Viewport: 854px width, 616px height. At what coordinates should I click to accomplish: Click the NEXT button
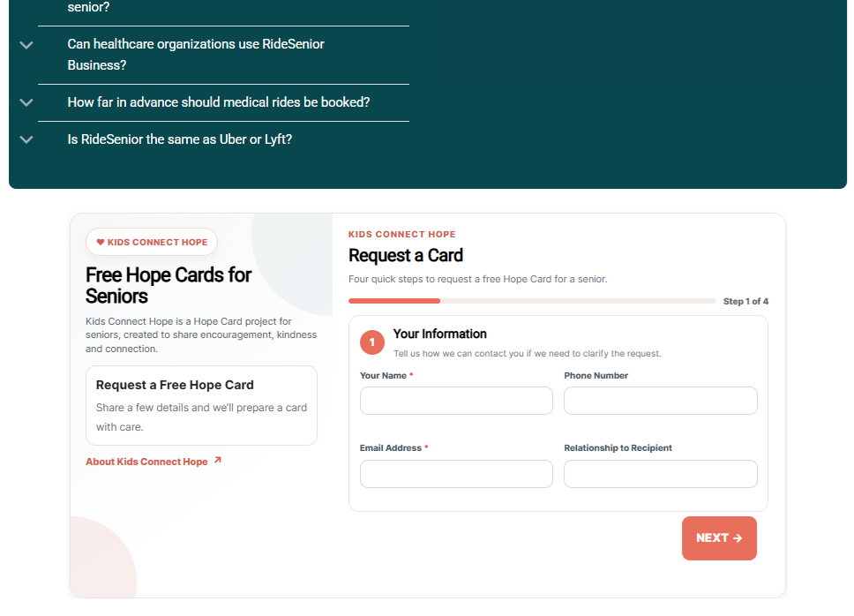[719, 538]
